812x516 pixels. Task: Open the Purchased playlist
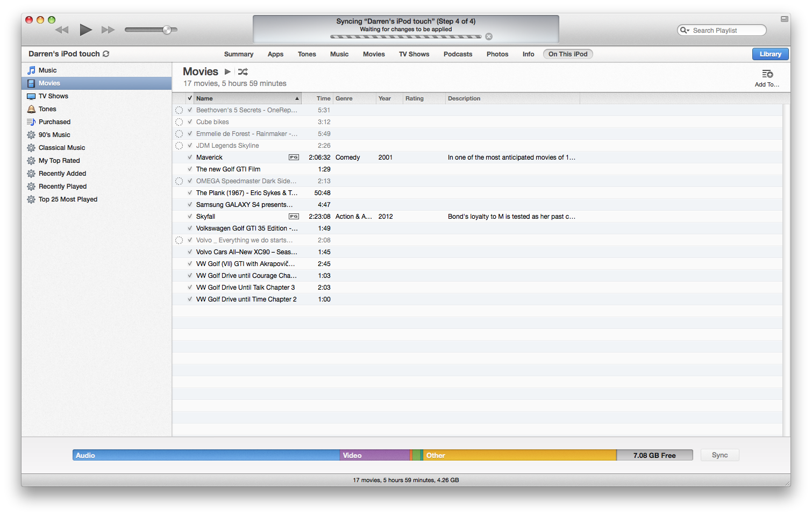point(97,122)
